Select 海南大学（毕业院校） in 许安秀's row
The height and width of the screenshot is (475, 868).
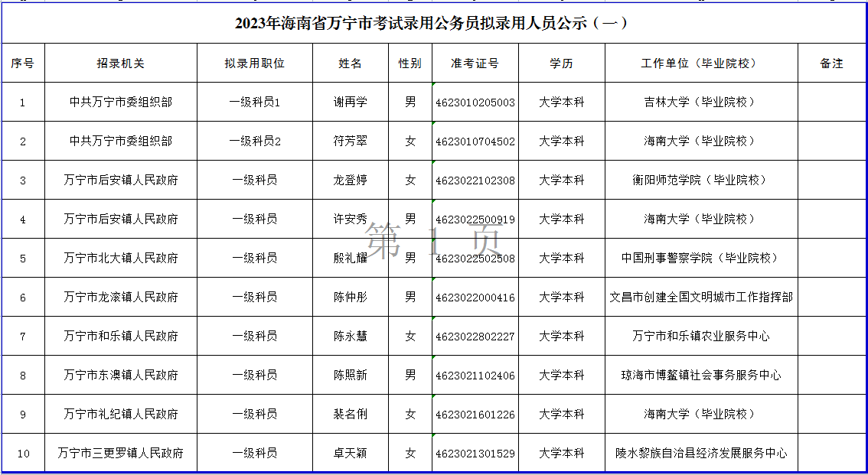pos(701,219)
